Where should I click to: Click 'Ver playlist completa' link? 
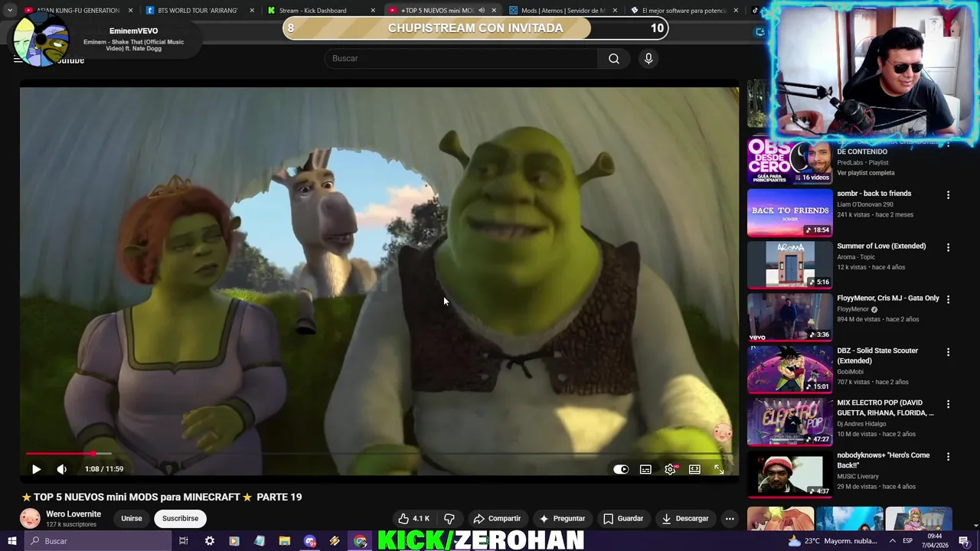[x=865, y=173]
